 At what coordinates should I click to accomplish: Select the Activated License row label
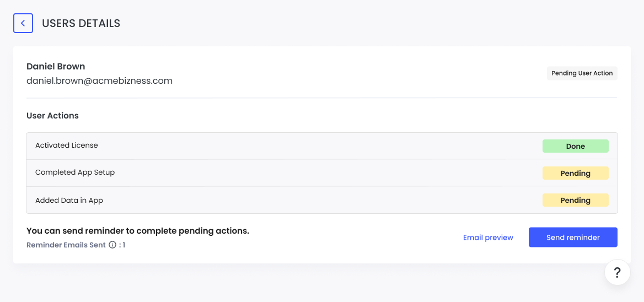tap(67, 145)
